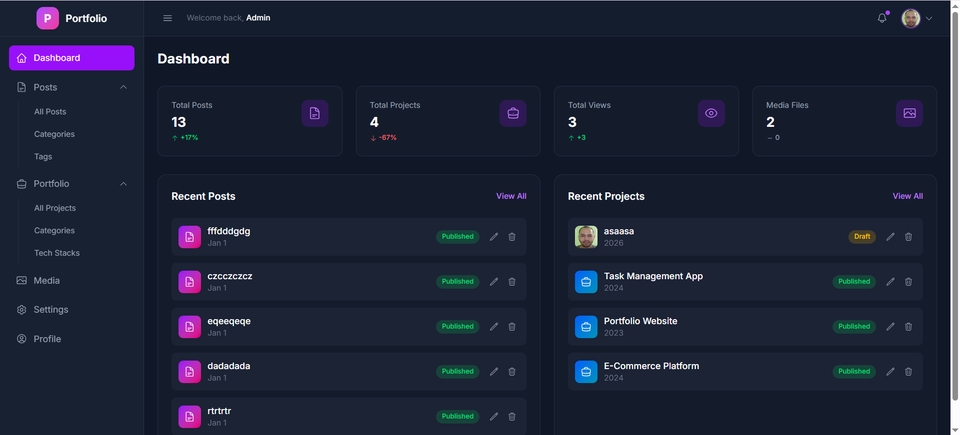Click edit pencil for fffdddgdg post

click(x=493, y=237)
